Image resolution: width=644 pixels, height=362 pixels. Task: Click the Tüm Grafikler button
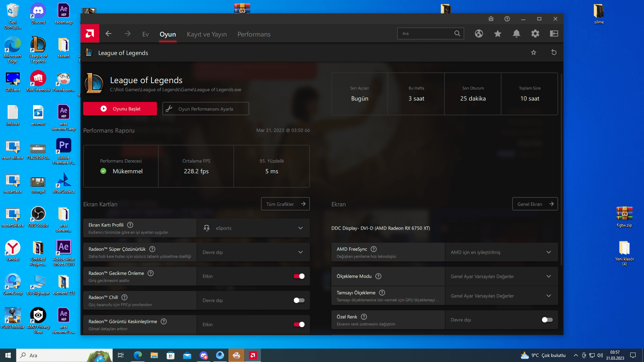(285, 204)
